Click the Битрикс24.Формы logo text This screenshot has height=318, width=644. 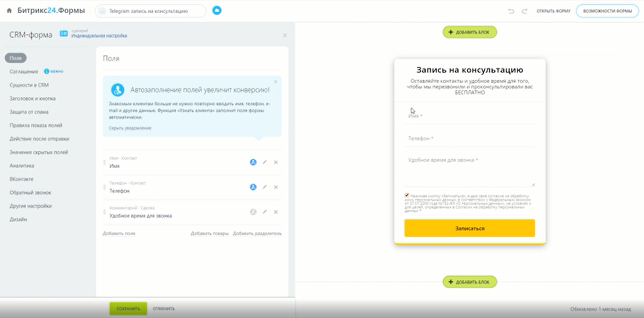(52, 10)
